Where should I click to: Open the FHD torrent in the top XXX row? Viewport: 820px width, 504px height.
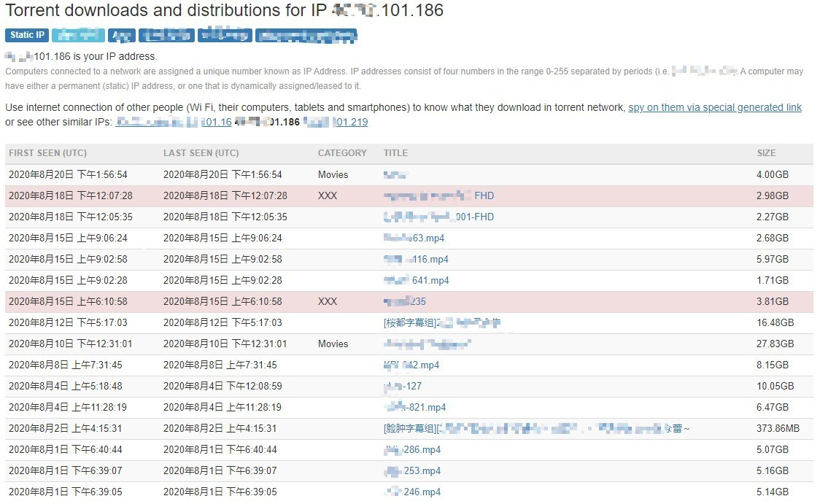click(x=441, y=195)
